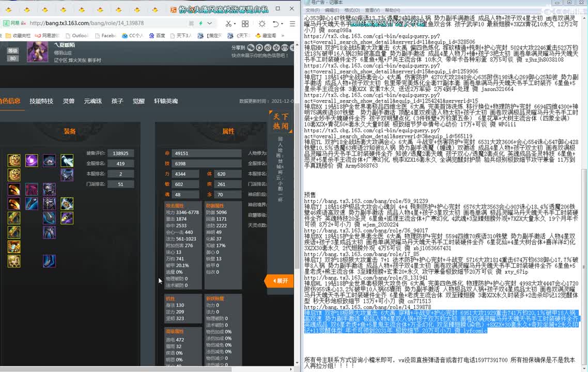The image size is (588, 372).
Task: Open the 元魂珠 tab
Action: coord(93,101)
